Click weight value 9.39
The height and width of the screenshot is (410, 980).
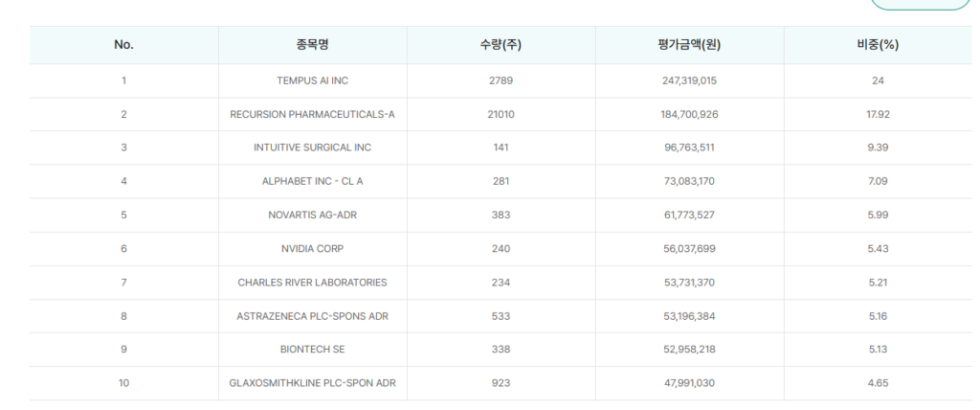[x=879, y=148]
